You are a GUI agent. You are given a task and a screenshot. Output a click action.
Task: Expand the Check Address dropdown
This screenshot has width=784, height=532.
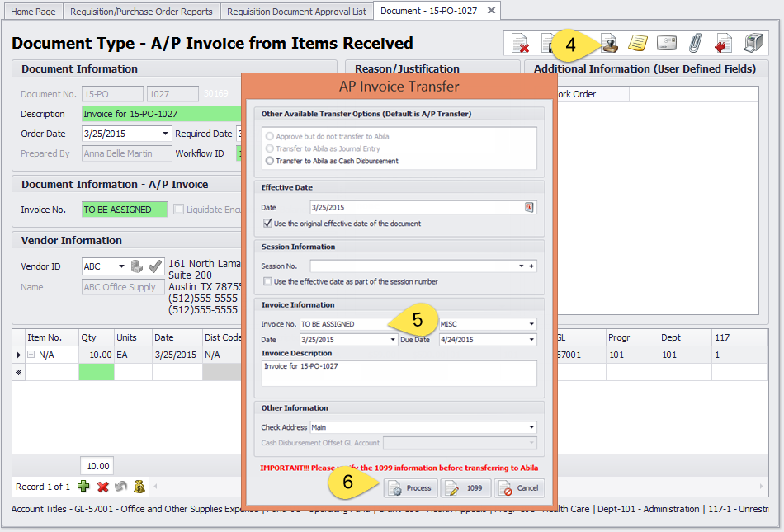[531, 427]
